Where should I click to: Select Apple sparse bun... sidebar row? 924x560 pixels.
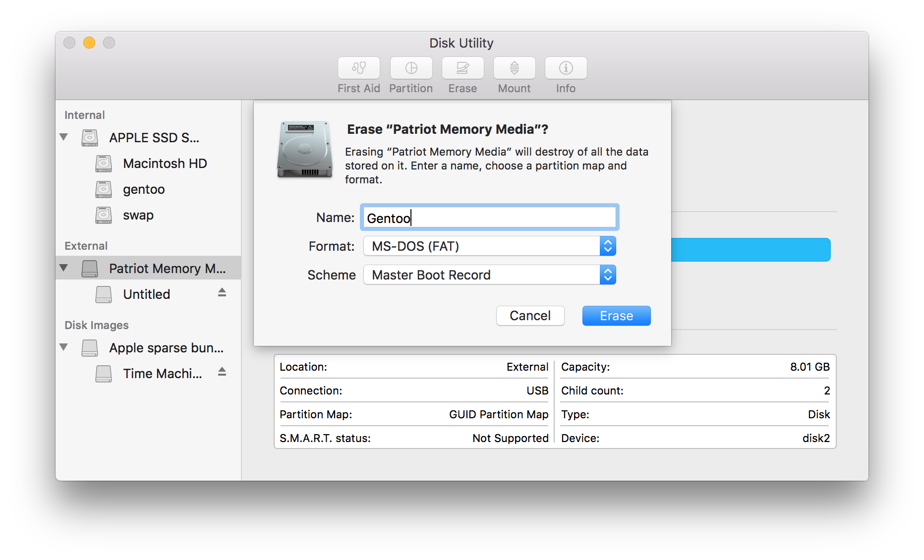click(x=149, y=348)
